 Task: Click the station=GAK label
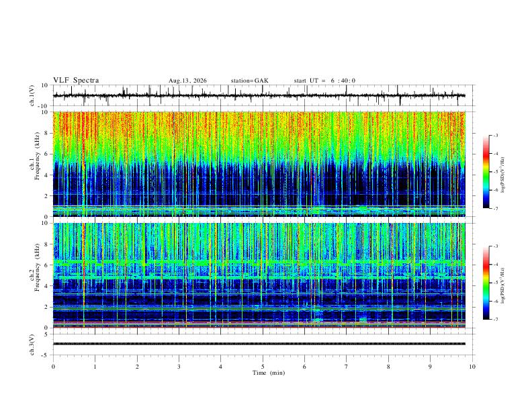click(249, 81)
